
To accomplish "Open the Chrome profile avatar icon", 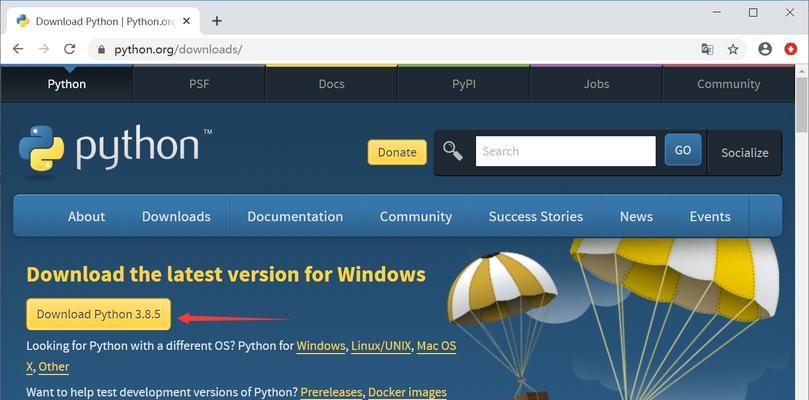I will (x=765, y=49).
